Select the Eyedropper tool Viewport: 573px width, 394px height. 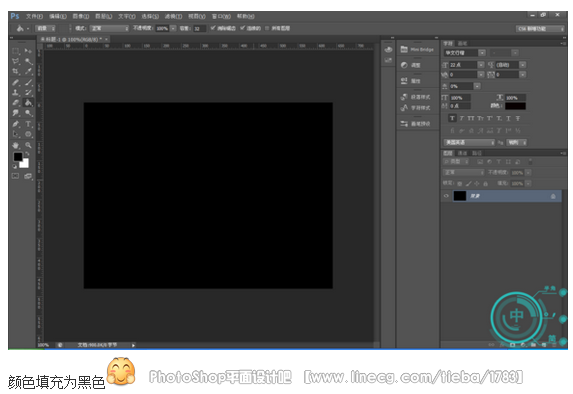pos(28,71)
